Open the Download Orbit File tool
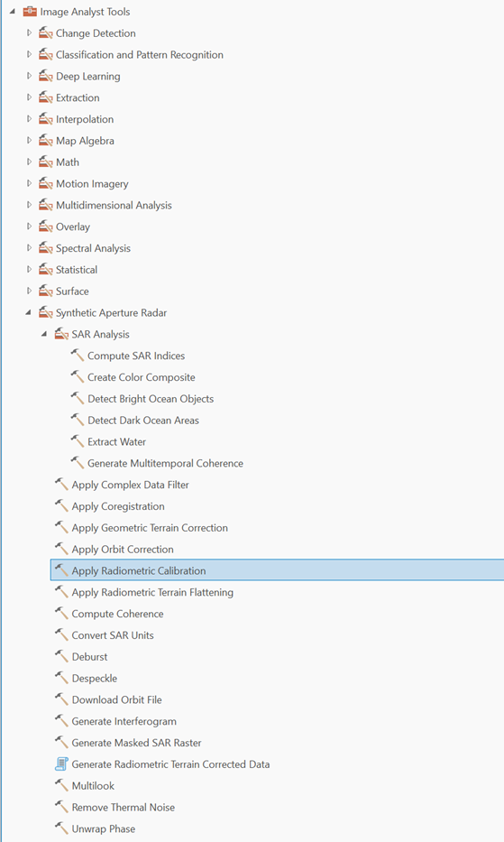The height and width of the screenshot is (842, 504). click(117, 699)
